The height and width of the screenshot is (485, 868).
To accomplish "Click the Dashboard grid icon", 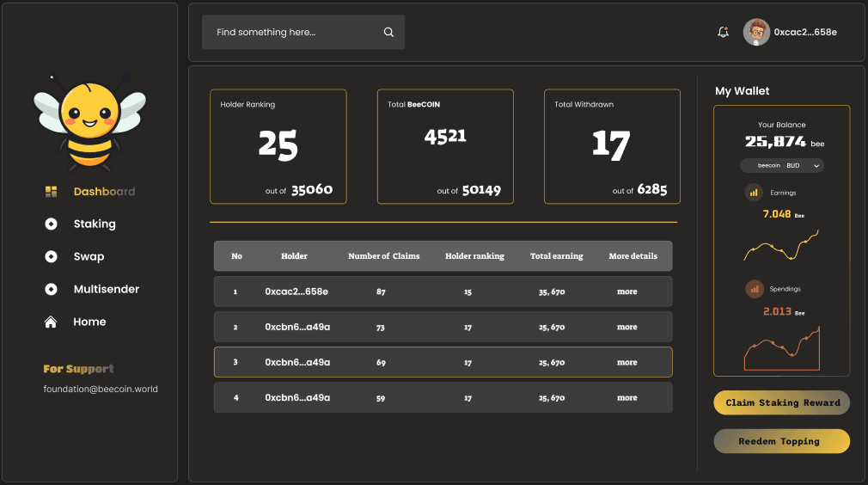I will click(x=51, y=192).
